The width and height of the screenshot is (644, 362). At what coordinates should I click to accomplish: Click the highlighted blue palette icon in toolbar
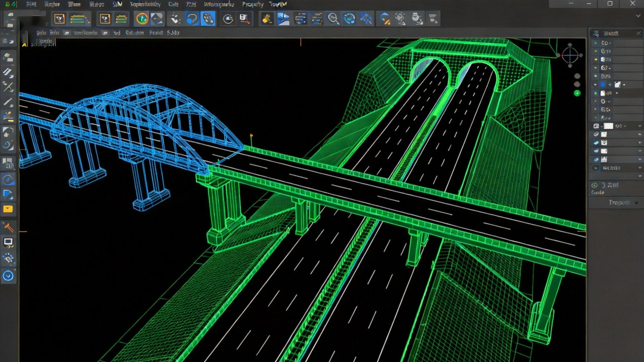(x=208, y=19)
